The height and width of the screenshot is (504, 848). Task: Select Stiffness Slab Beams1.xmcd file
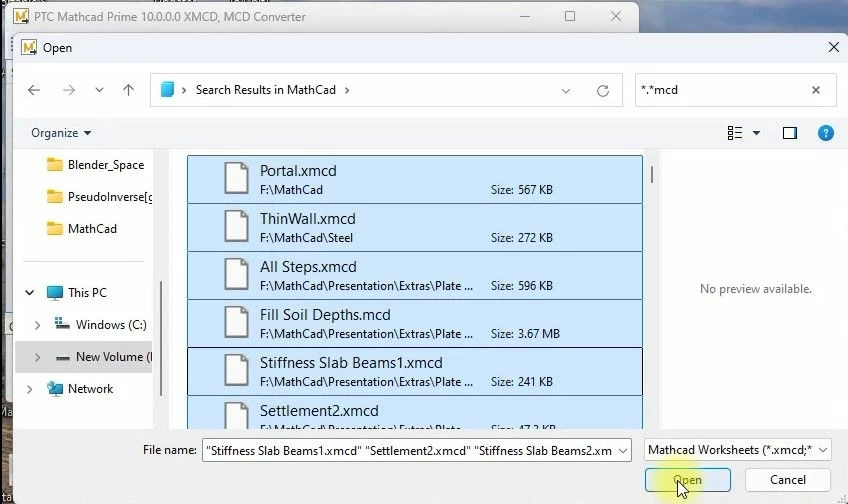click(415, 372)
